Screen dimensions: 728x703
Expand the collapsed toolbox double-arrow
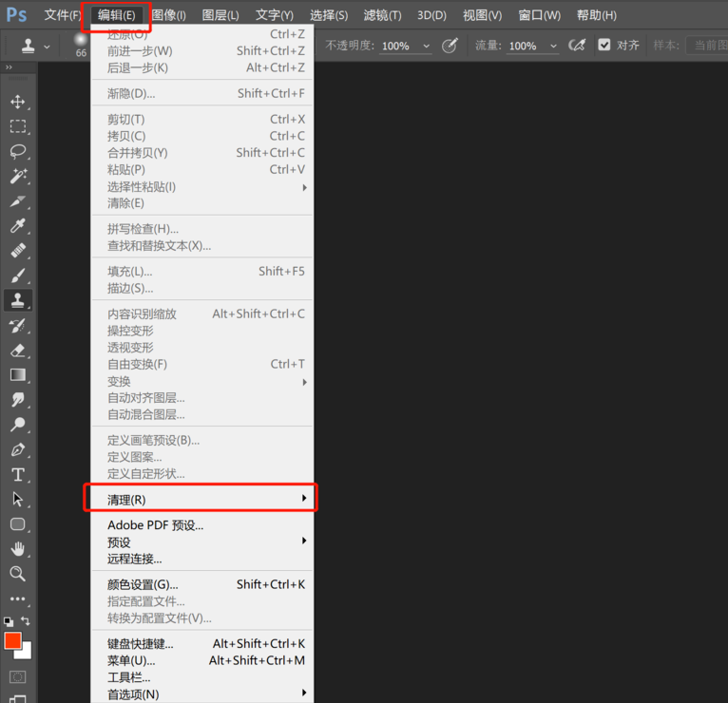[9, 67]
